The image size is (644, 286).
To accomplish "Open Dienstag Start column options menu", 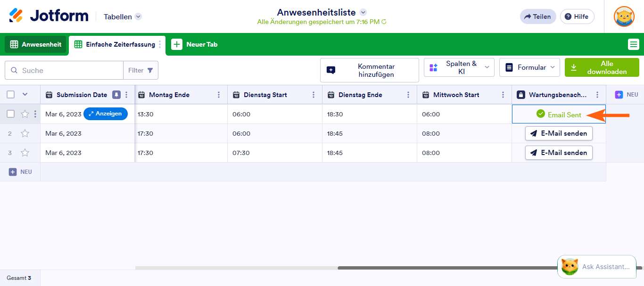I will pos(314,95).
